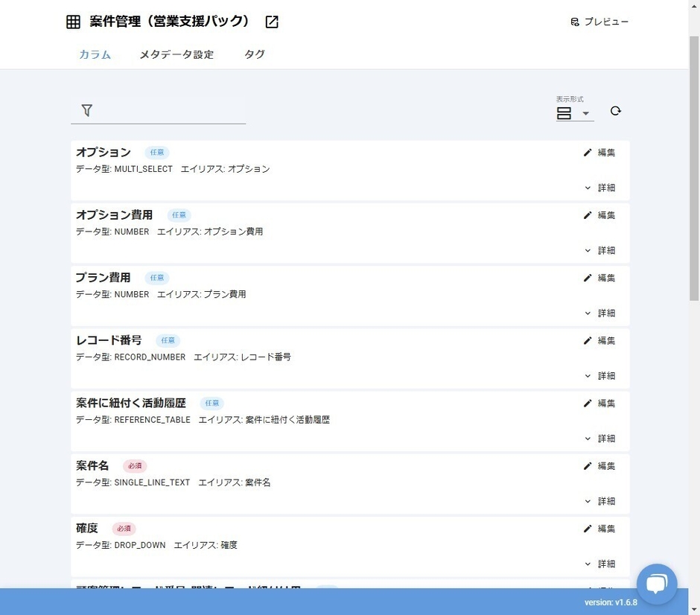Screen dimensions: 700x615
Task: Expand 詳細 for 案件に紐付く活動履歴 column
Action: [600, 439]
